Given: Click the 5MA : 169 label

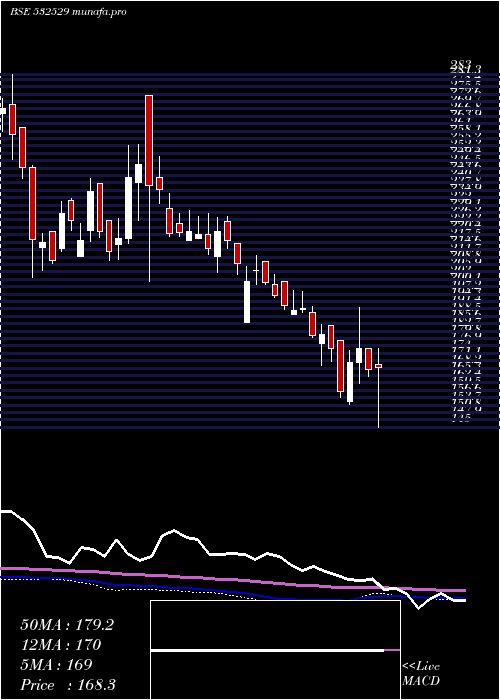Looking at the screenshot, I should pyautogui.click(x=56, y=665).
